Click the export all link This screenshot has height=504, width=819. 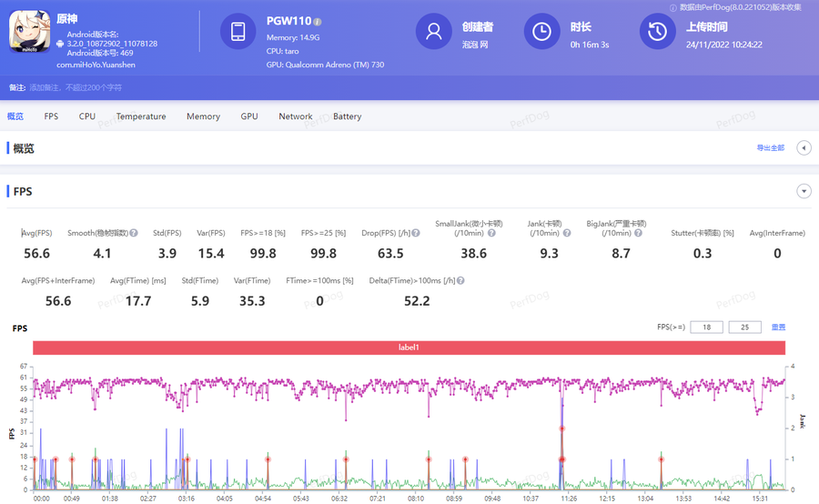point(770,147)
